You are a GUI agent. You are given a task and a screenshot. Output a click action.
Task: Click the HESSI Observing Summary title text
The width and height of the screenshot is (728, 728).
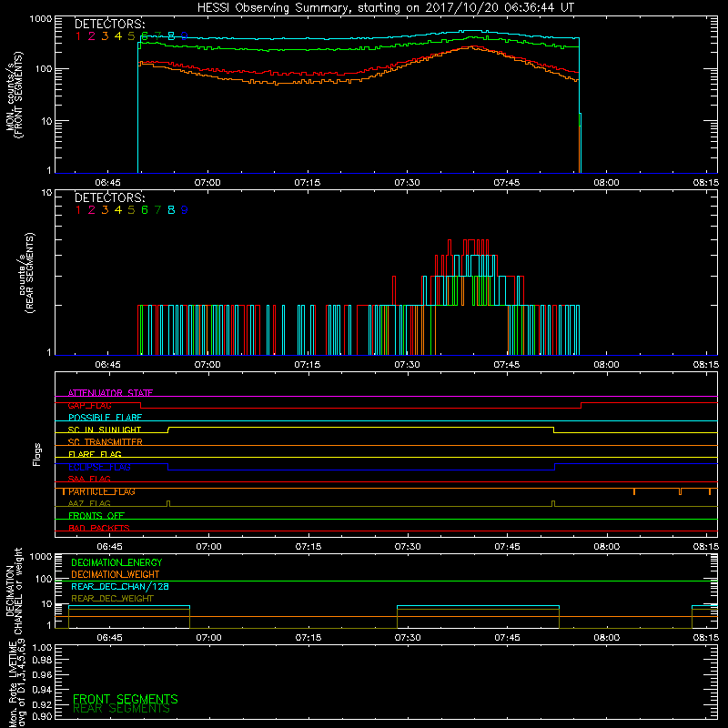(385, 8)
